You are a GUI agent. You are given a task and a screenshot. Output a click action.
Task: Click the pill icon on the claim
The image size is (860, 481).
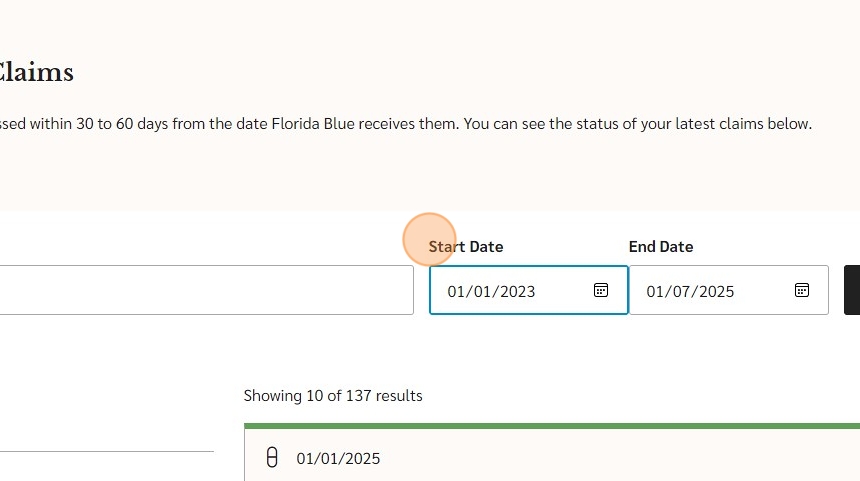(271, 457)
